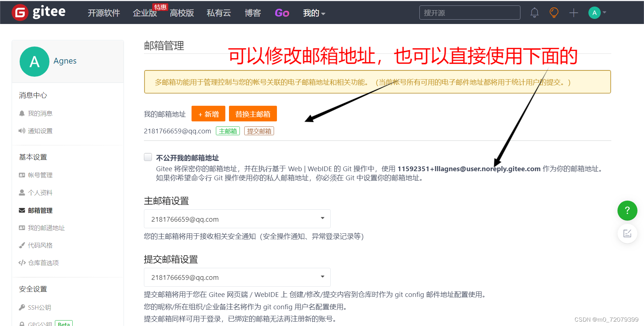Click the Go link in the navbar
The height and width of the screenshot is (326, 644).
(282, 13)
